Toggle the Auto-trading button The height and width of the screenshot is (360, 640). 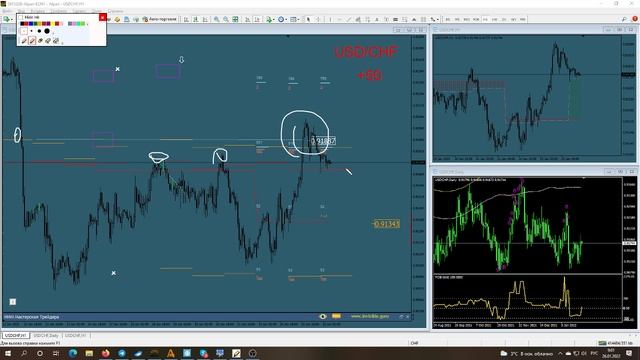(159, 19)
